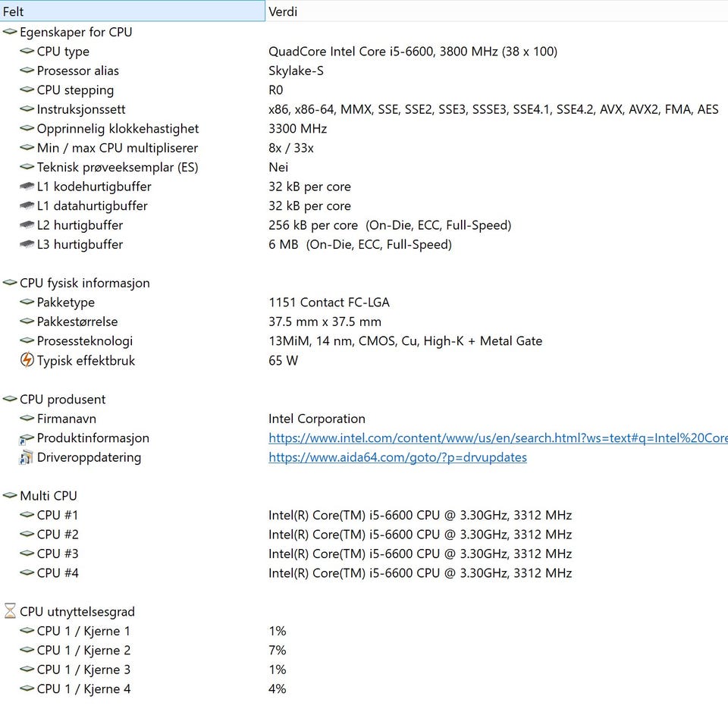Click the Prosessteknologi row icon

click(x=27, y=340)
